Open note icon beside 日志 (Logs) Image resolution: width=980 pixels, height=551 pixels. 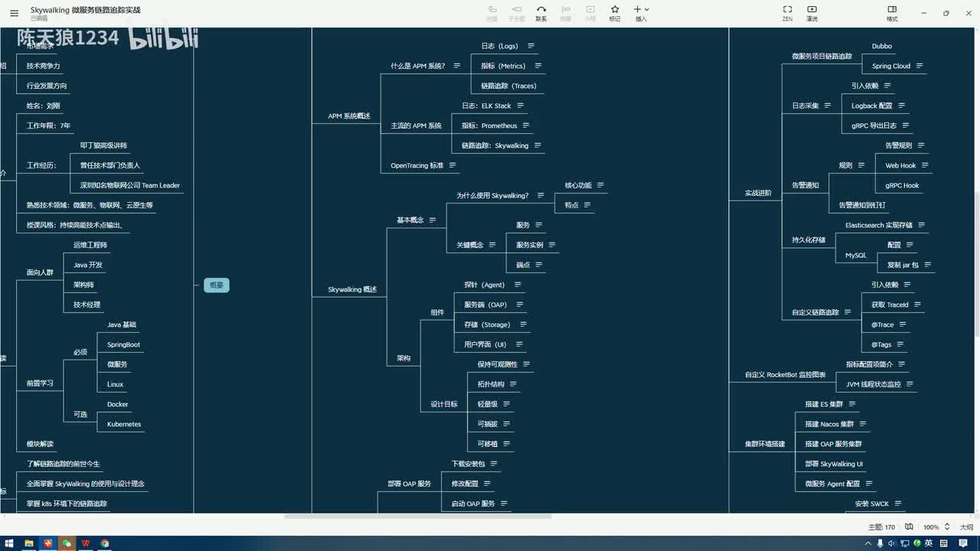point(531,46)
